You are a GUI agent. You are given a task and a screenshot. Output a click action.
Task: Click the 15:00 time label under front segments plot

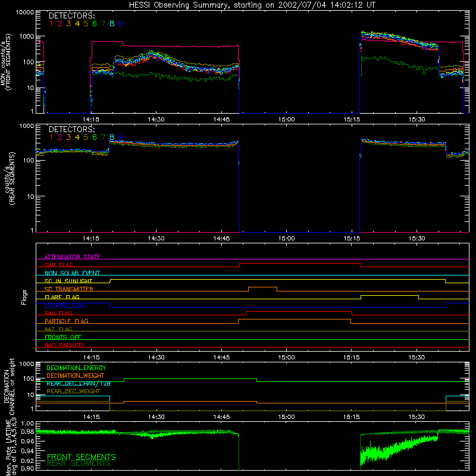point(287,120)
